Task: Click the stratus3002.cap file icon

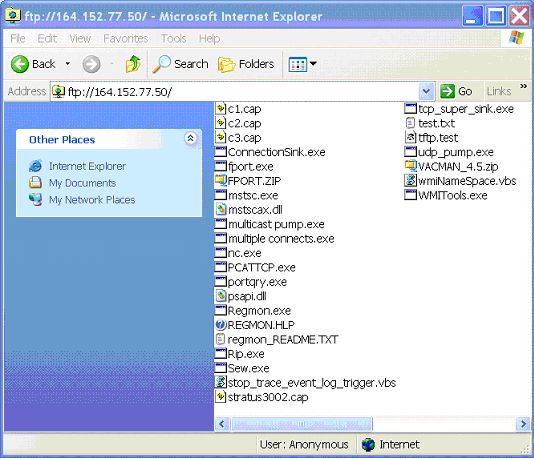Action: (x=221, y=397)
